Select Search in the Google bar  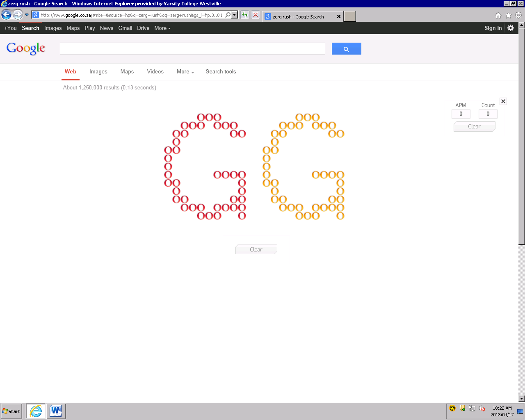(x=31, y=28)
